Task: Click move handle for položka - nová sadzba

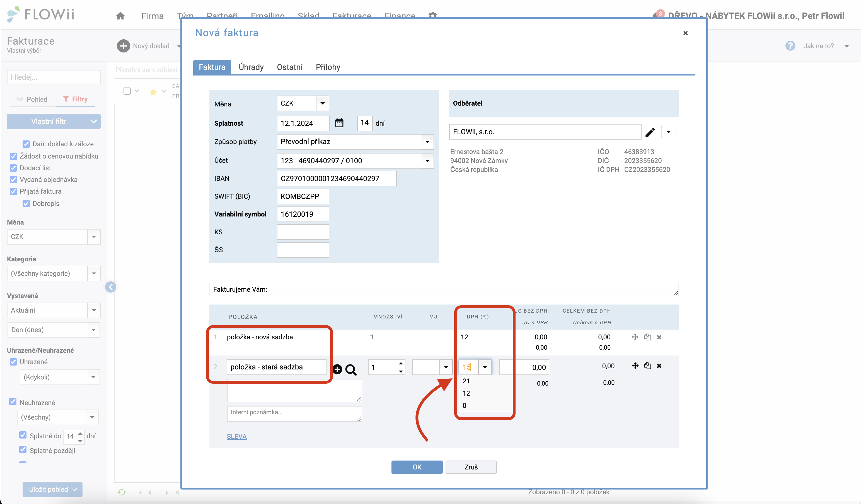Action: click(x=635, y=337)
